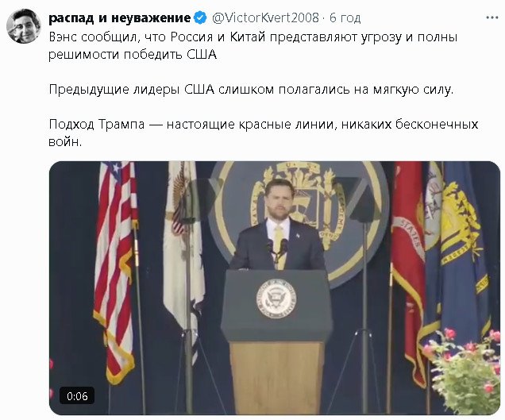The image size is (505, 420).
Task: Open the three-dot more options menu
Action: pos(492,17)
